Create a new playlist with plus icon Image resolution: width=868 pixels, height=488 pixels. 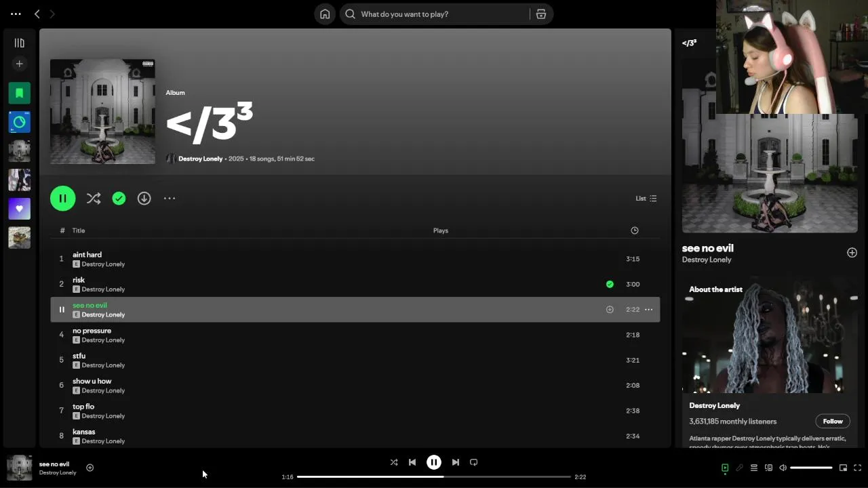pyautogui.click(x=19, y=64)
